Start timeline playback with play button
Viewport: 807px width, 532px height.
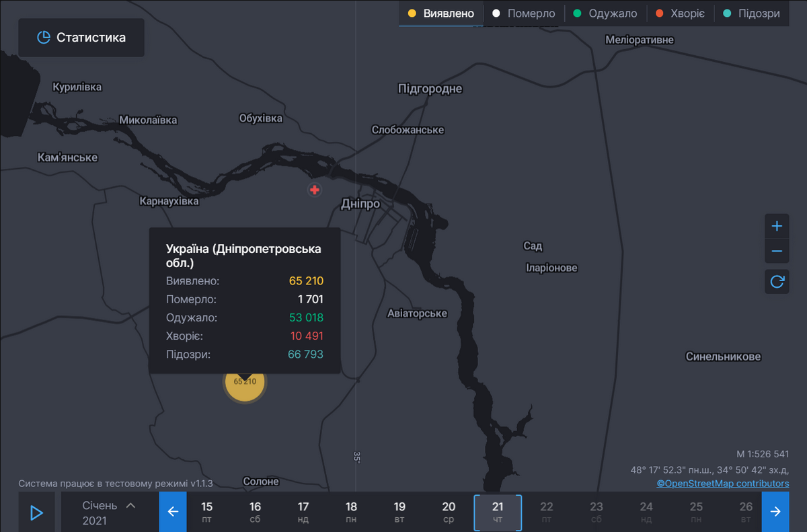[36, 512]
